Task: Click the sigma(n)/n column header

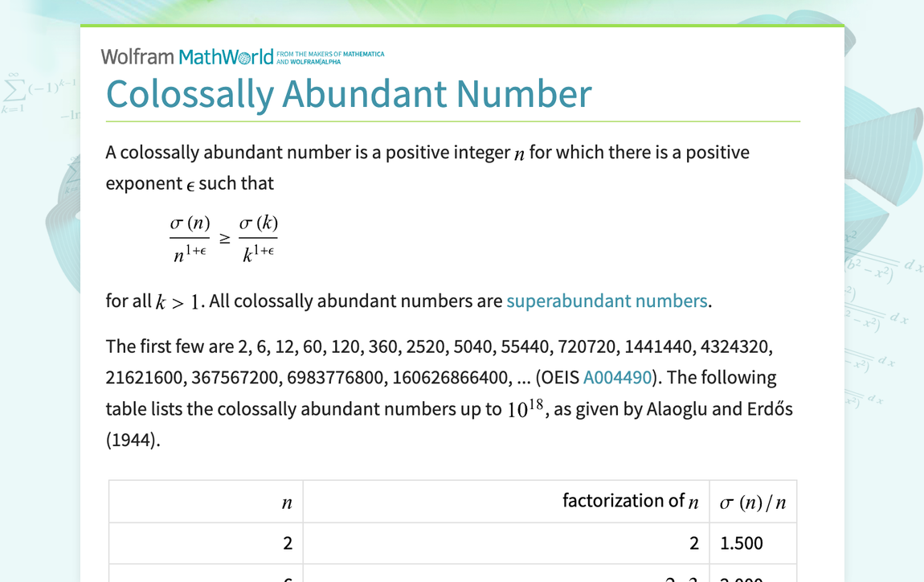Action: [x=752, y=500]
